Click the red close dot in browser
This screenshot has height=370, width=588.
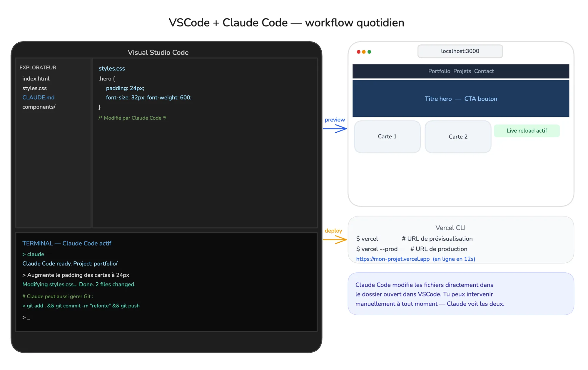coord(358,52)
